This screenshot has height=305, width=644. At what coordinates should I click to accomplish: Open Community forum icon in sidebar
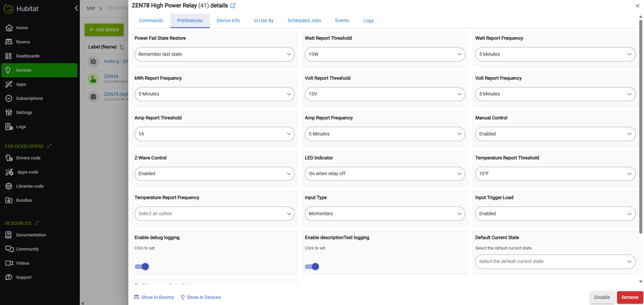point(9,249)
